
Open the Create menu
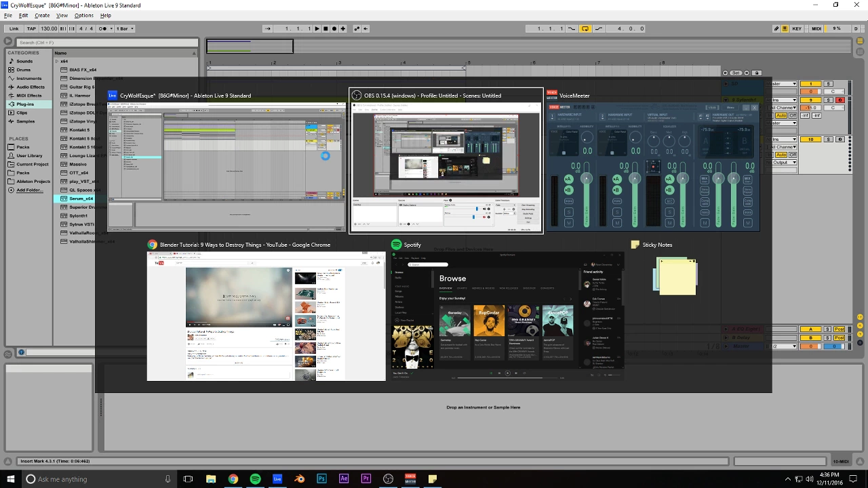(x=42, y=15)
